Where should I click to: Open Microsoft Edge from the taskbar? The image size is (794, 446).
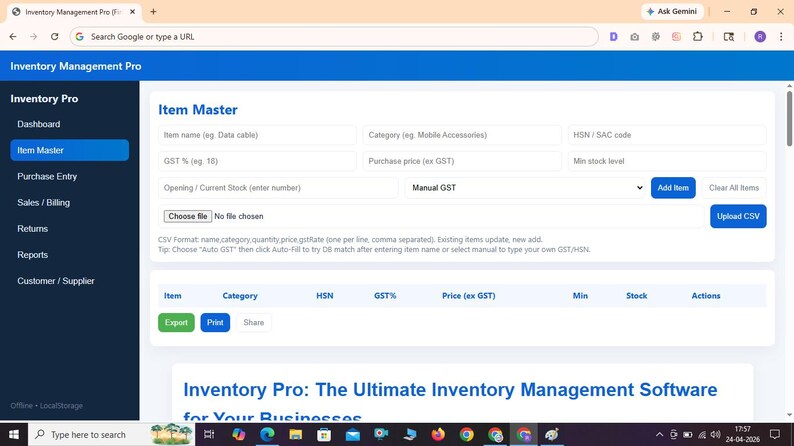click(267, 434)
